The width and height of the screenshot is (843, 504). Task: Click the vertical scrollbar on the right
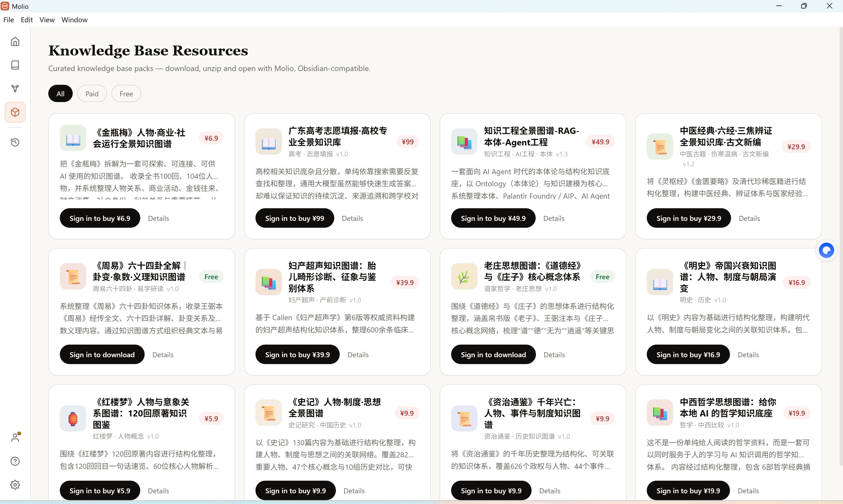coord(841,246)
